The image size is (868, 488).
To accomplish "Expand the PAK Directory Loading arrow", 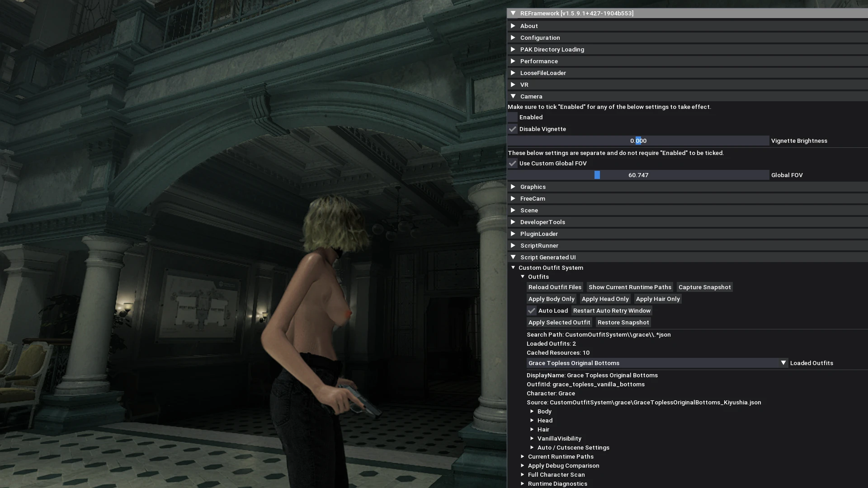I will 513,49.
